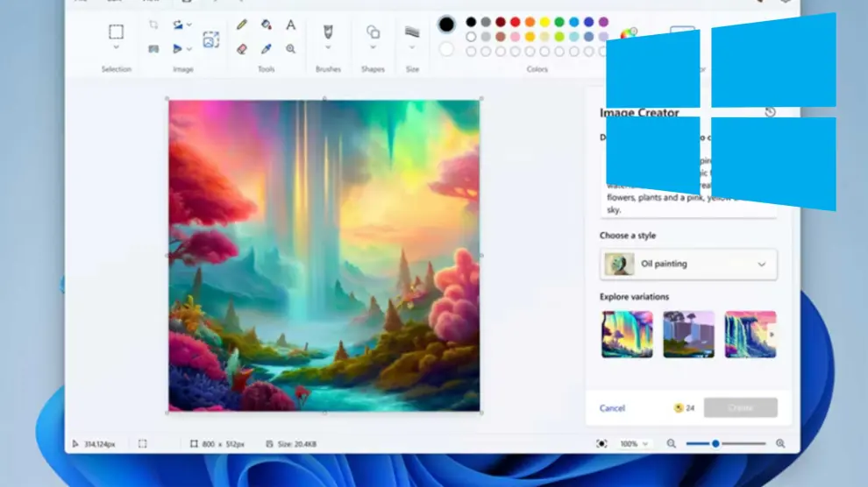The height and width of the screenshot is (487, 868).
Task: Open the Oil painting style dropdown
Action: (761, 264)
